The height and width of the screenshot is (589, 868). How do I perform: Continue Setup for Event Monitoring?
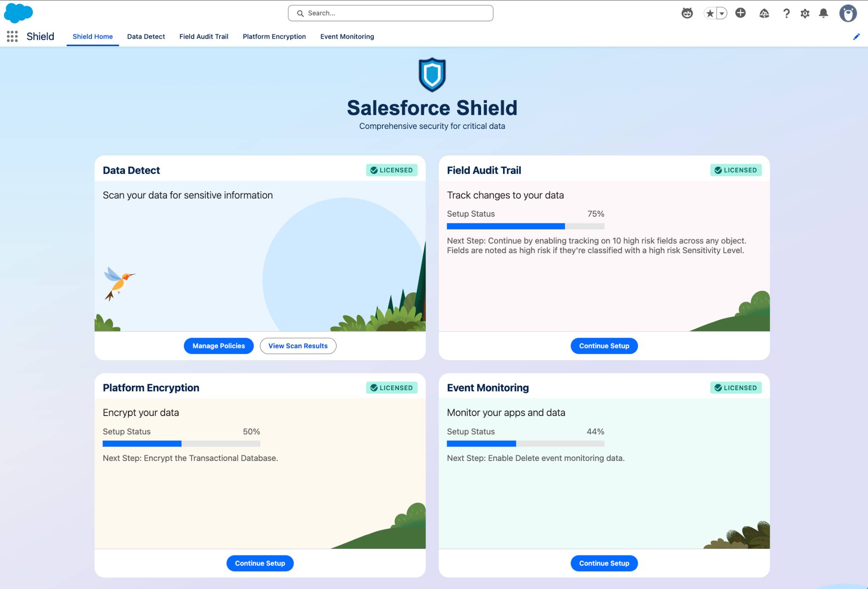604,563
